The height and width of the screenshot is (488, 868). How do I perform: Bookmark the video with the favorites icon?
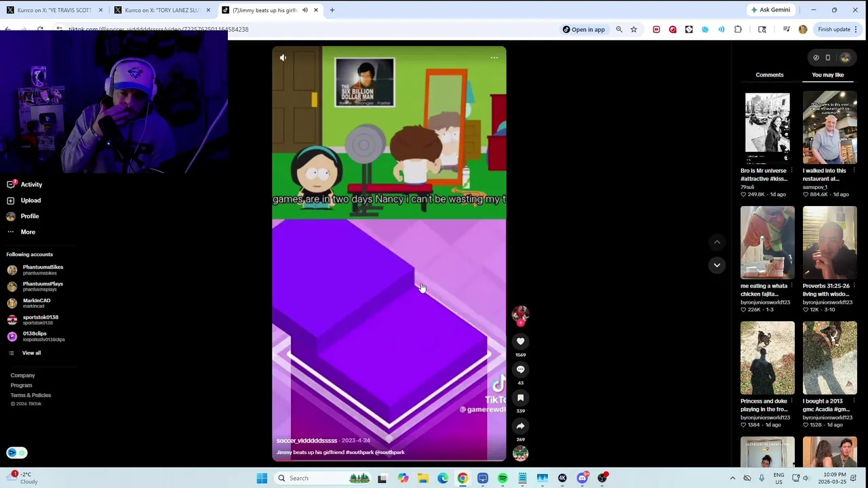coord(520,398)
